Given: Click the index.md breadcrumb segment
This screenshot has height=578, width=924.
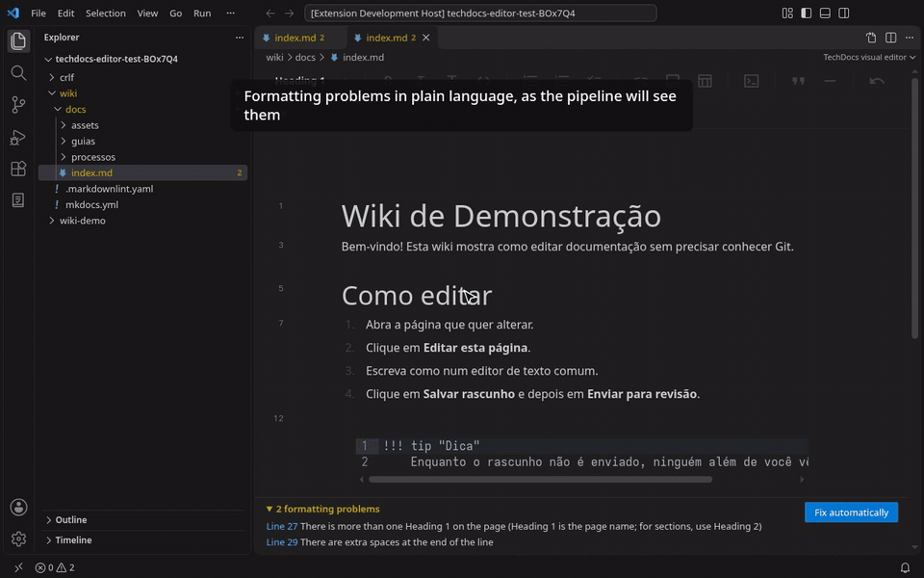Looking at the screenshot, I should [363, 57].
